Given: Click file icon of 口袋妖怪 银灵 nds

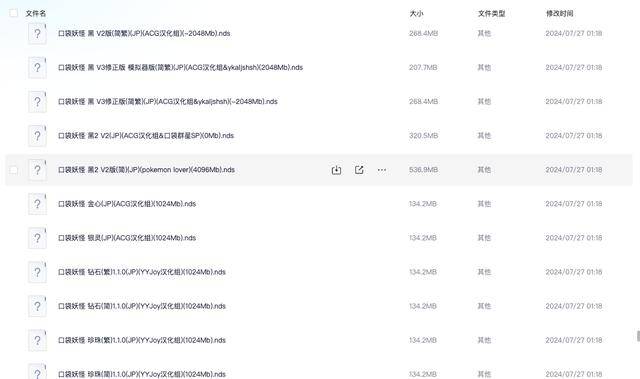Looking at the screenshot, I should 37,238.
